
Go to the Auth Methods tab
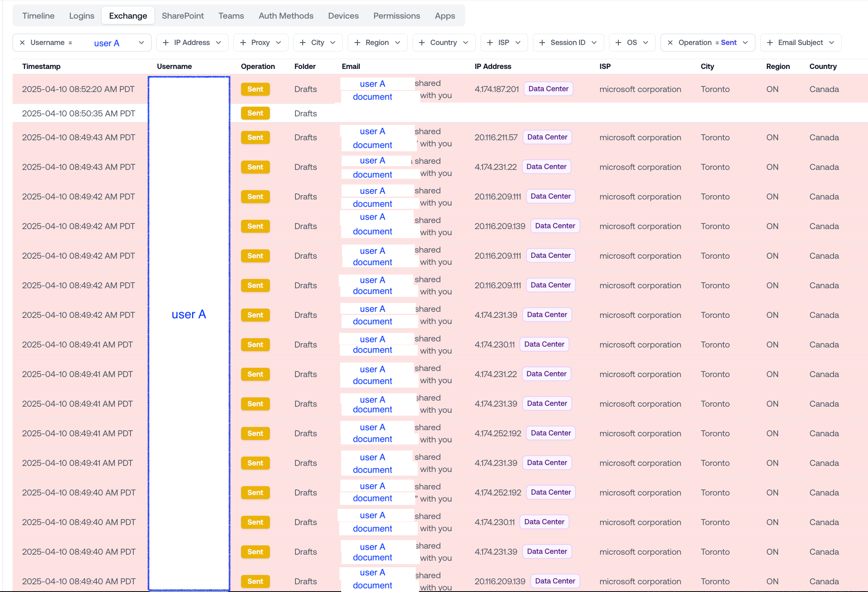click(286, 16)
